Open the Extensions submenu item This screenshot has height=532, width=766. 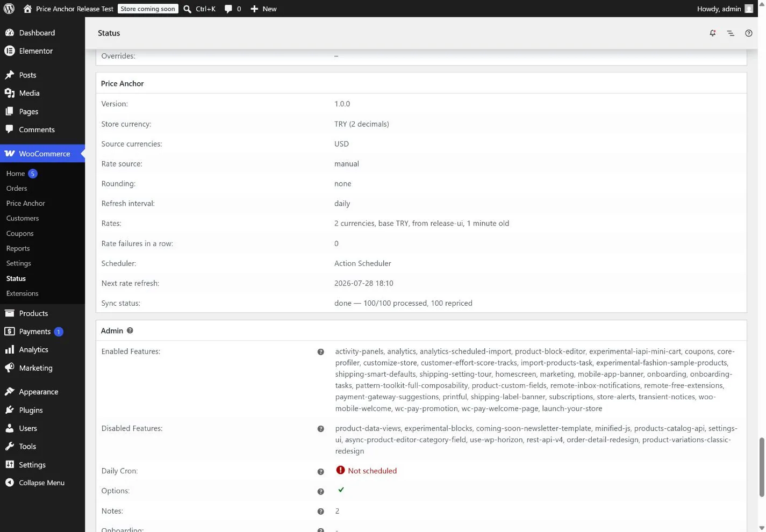[23, 293]
